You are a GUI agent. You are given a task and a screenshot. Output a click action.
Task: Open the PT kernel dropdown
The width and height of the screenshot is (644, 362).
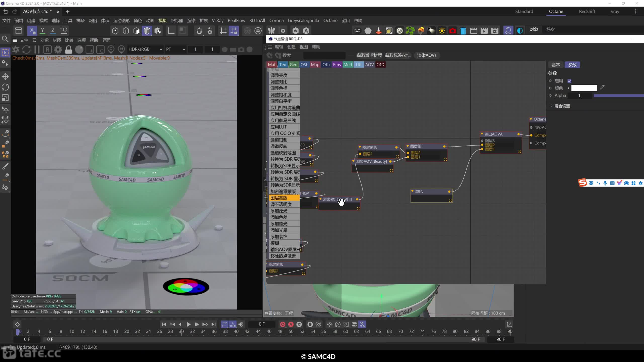[x=175, y=49]
